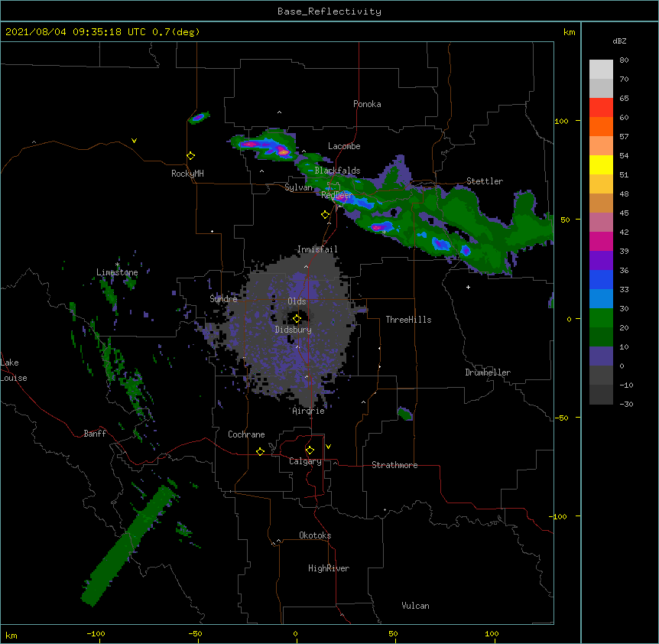Select the slate purple 0-10 dBZ legend swatch
This screenshot has height=644, width=659.
[x=601, y=356]
